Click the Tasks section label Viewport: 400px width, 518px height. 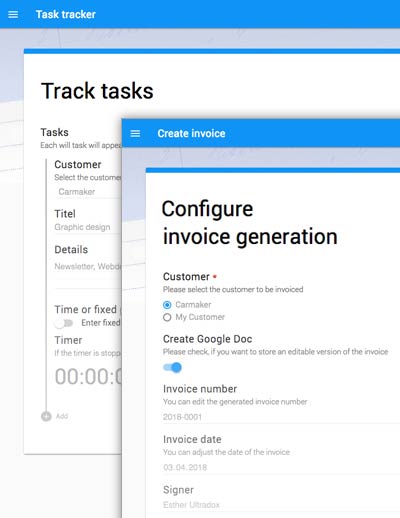54,132
